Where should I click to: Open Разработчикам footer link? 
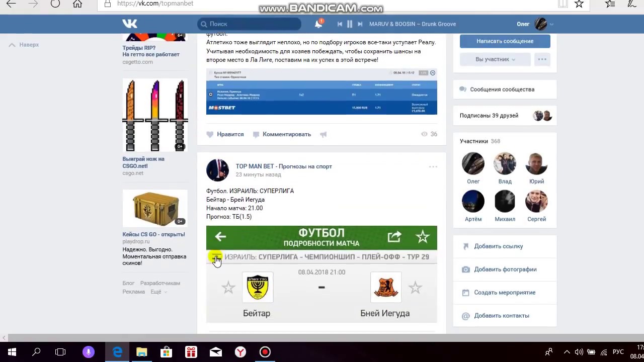(160, 283)
